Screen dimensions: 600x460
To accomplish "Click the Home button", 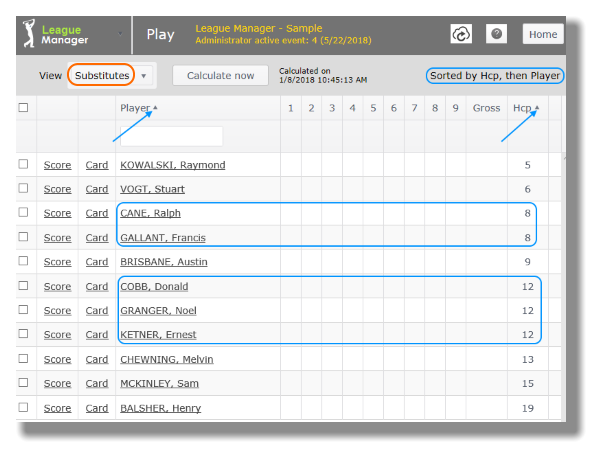I will point(543,34).
